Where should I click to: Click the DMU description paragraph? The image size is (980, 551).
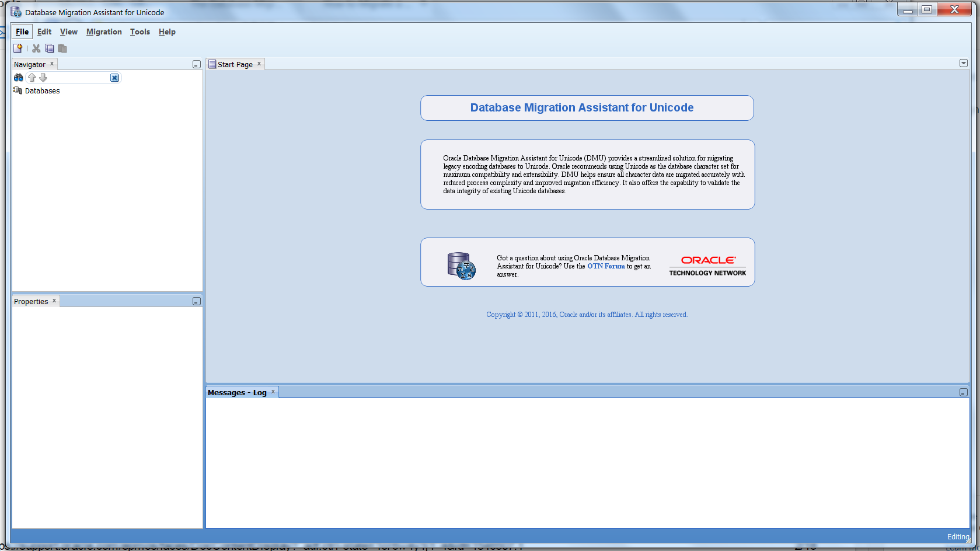tap(594, 175)
